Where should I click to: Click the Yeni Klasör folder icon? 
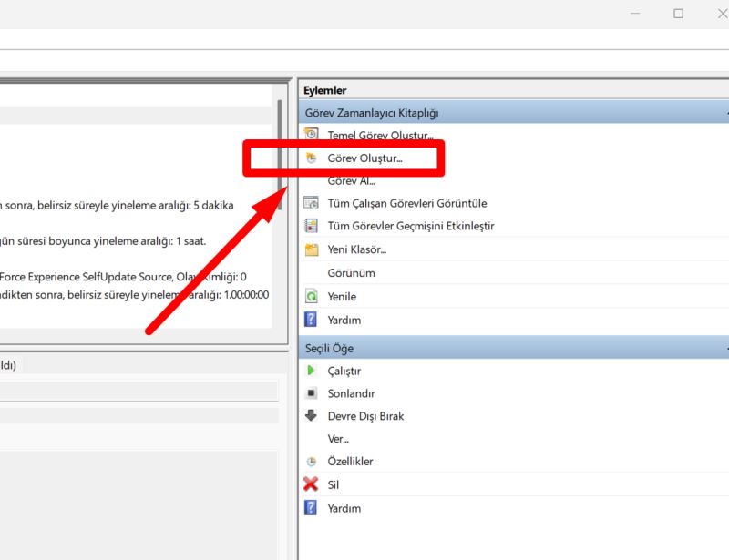pos(311,249)
